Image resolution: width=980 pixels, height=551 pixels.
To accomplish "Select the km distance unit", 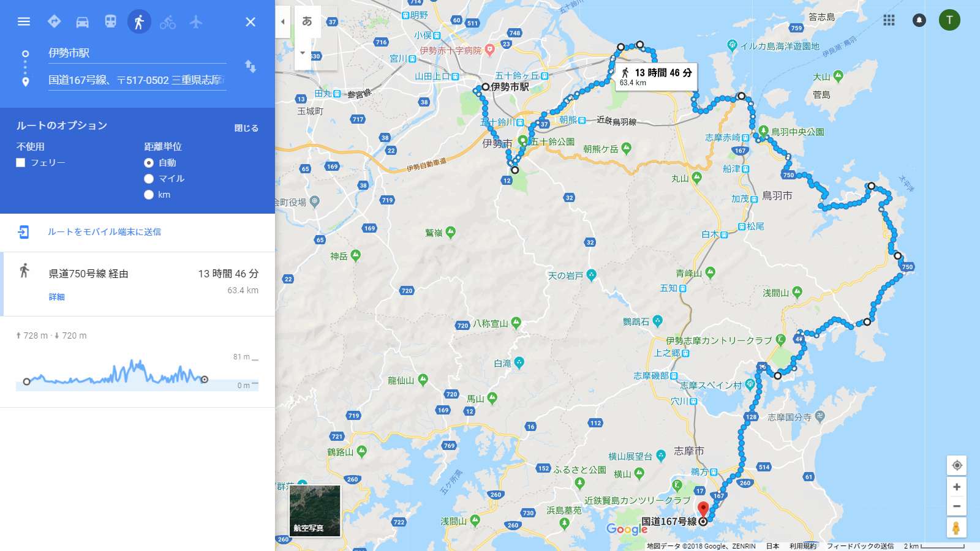I will pos(149,195).
